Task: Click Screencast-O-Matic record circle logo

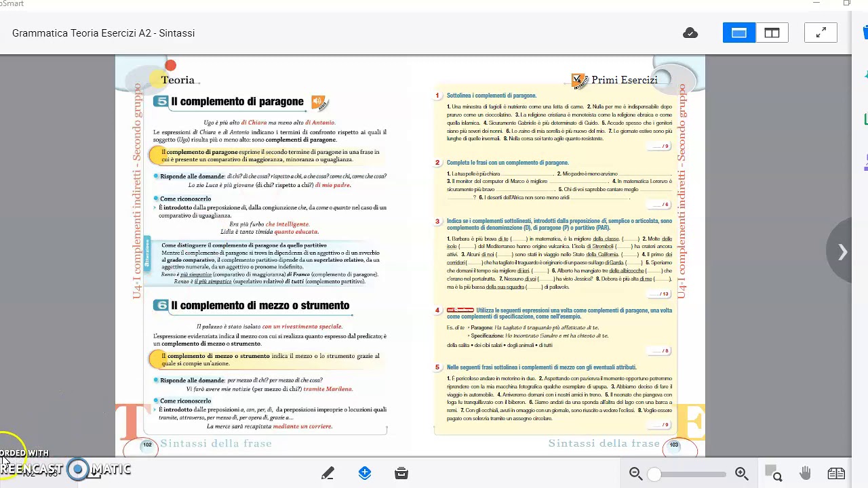Action: pyautogui.click(x=78, y=469)
